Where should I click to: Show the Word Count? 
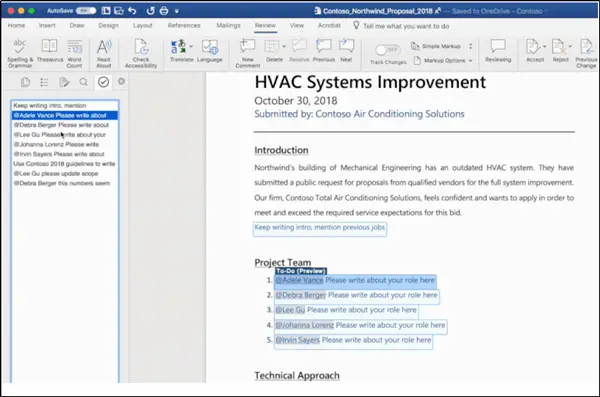(x=74, y=53)
